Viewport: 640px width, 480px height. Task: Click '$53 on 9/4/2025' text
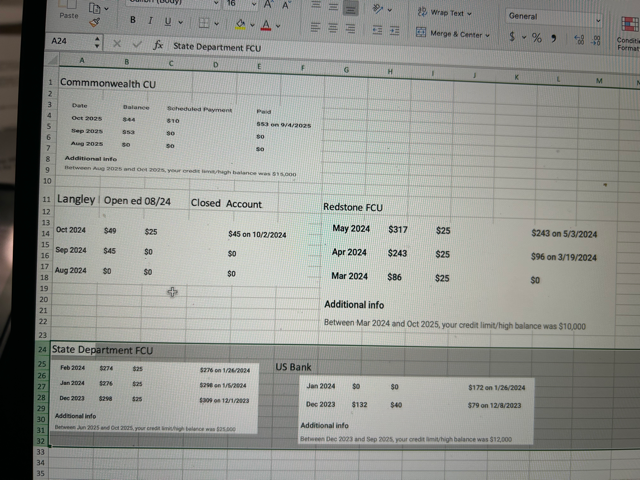283,125
